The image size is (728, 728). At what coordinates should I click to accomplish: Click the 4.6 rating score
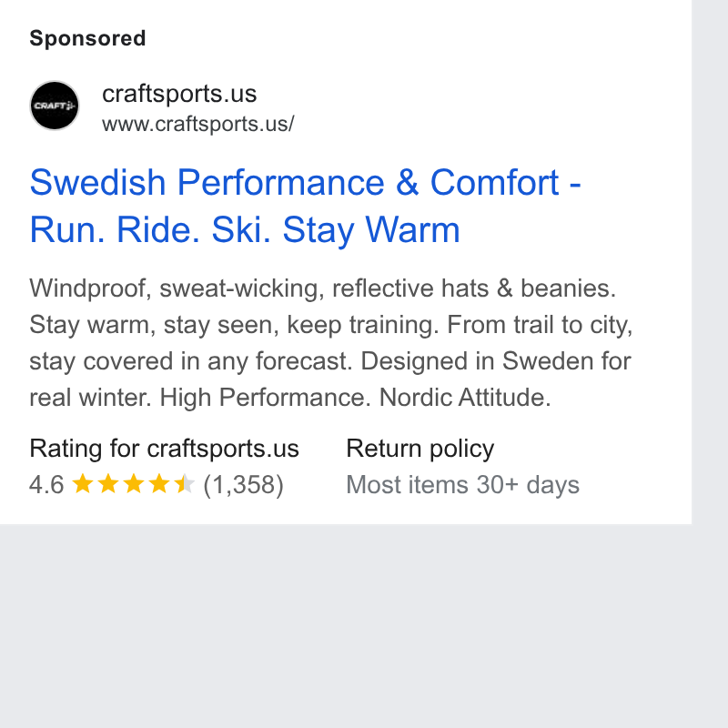click(46, 485)
